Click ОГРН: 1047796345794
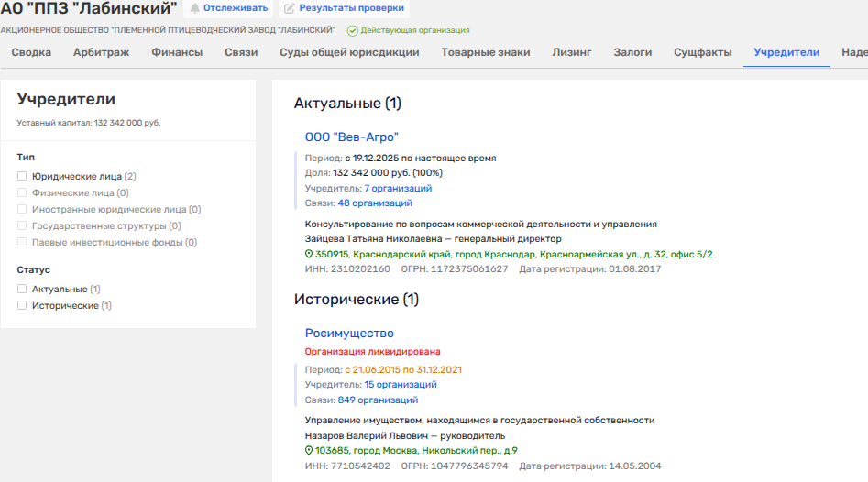Viewport: 868px width, 482px height. pos(455,466)
